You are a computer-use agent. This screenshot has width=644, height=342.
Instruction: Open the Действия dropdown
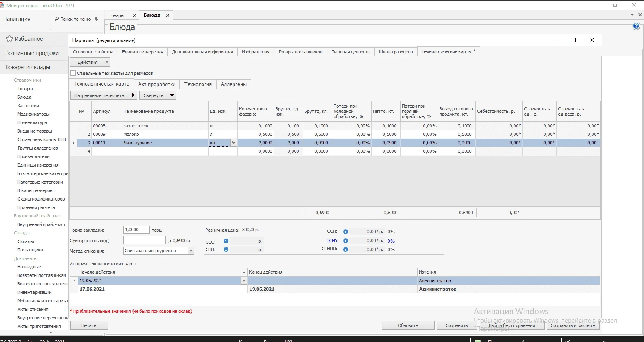coord(90,62)
